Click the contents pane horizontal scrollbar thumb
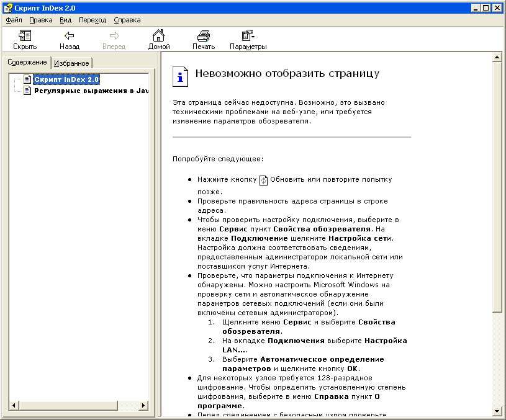Viewport: 506px width, 420px height. pyautogui.click(x=68, y=405)
